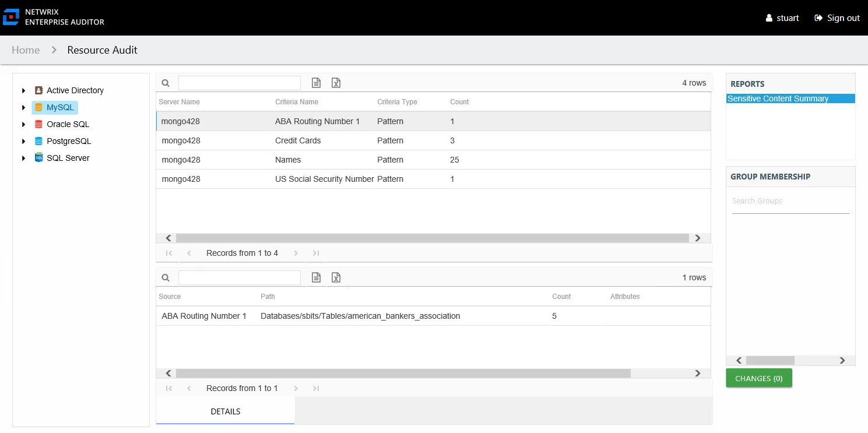Sort upper grid by Count column
This screenshot has width=868, height=433.
click(x=459, y=102)
